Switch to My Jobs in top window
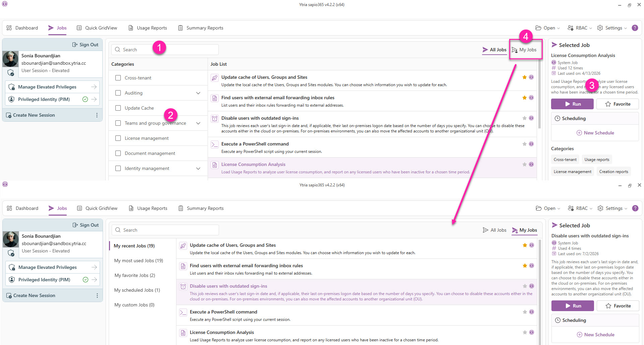Viewport: 644px width, 345px height. point(524,50)
